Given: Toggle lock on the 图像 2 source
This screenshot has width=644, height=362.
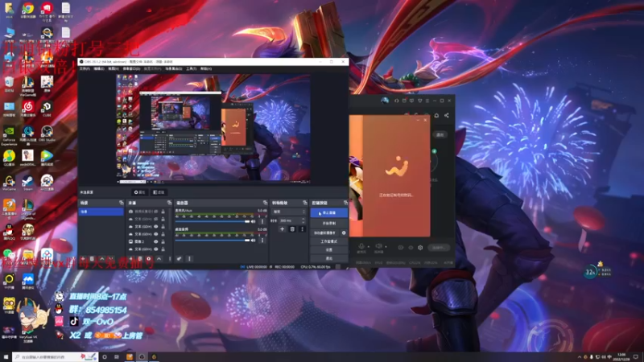Looking at the screenshot, I should 163,242.
